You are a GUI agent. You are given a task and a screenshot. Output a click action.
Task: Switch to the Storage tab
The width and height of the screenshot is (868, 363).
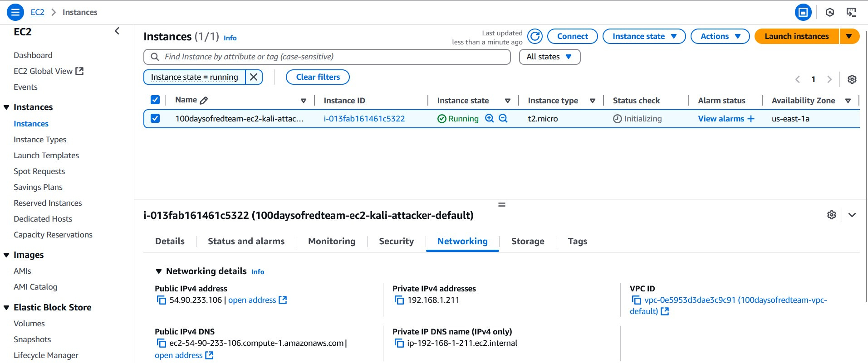tap(528, 241)
